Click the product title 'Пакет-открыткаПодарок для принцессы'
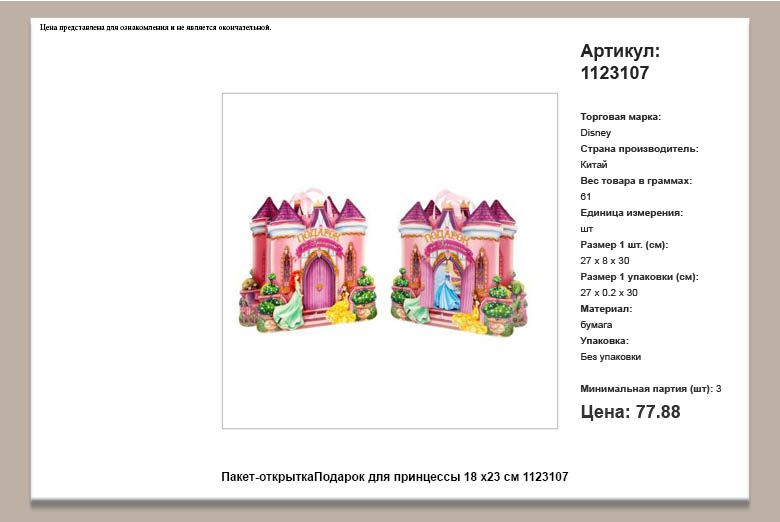The image size is (780, 522). tap(340, 477)
